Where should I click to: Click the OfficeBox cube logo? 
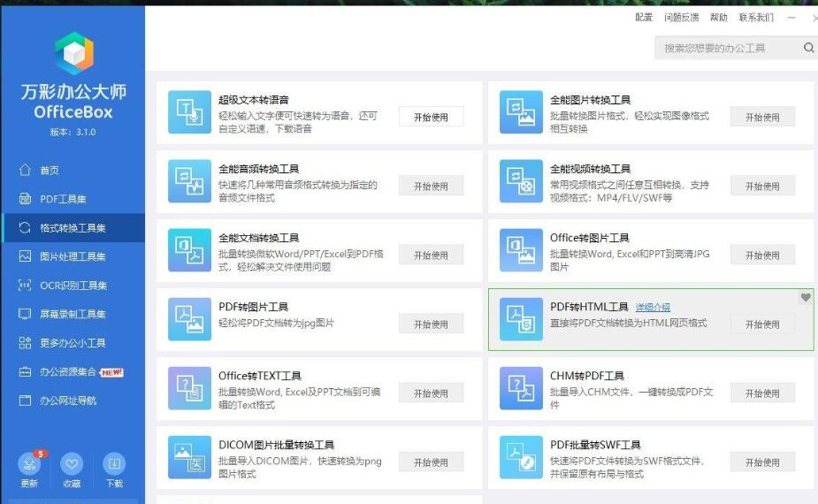click(x=74, y=53)
